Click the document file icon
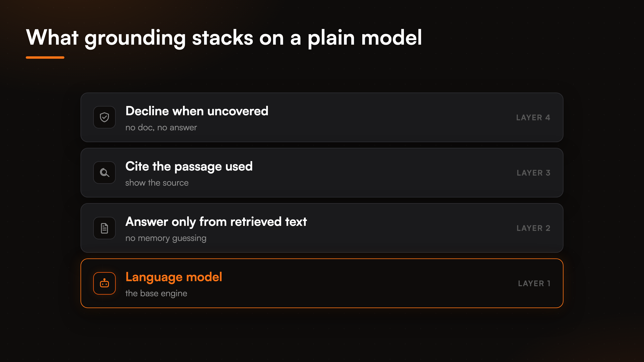This screenshot has height=362, width=644. coord(104,228)
